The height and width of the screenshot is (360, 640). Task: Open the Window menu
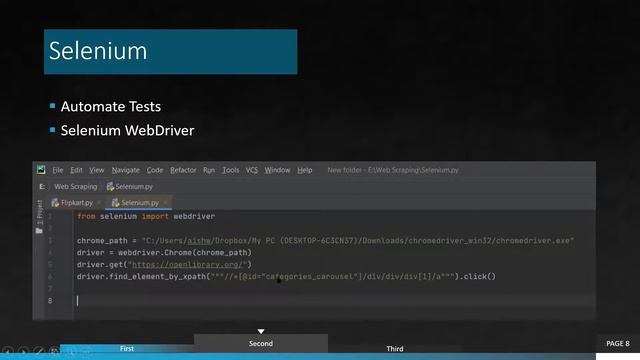click(277, 170)
